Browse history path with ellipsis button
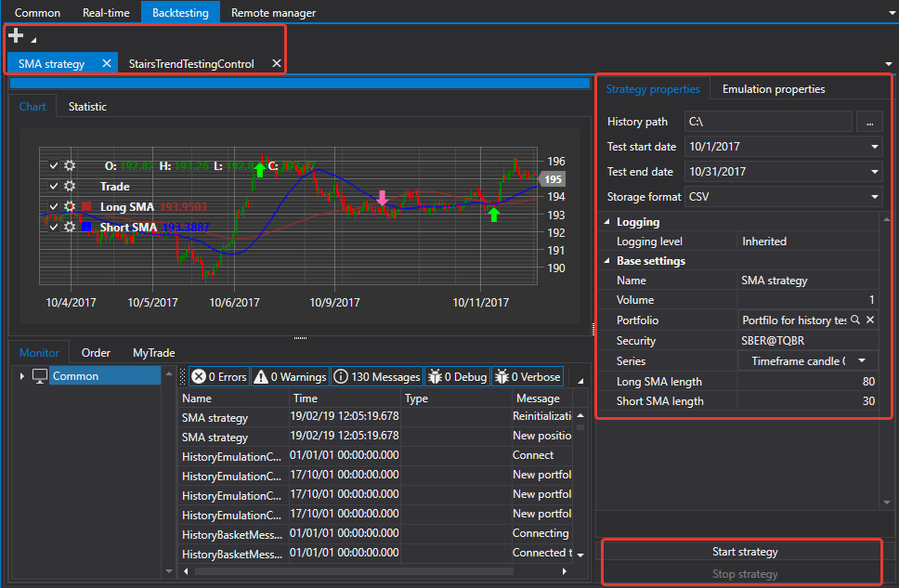 click(x=870, y=122)
